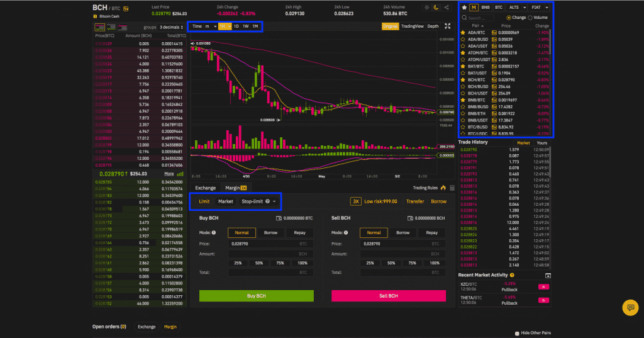The image size is (644, 338).
Task: Click Buy side Mode info icon
Action: pos(214,233)
